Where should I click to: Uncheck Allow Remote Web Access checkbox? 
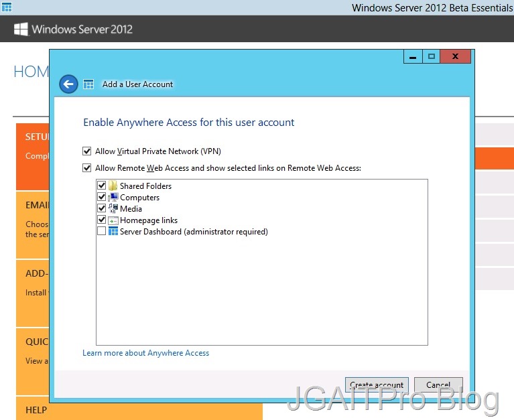coord(86,168)
